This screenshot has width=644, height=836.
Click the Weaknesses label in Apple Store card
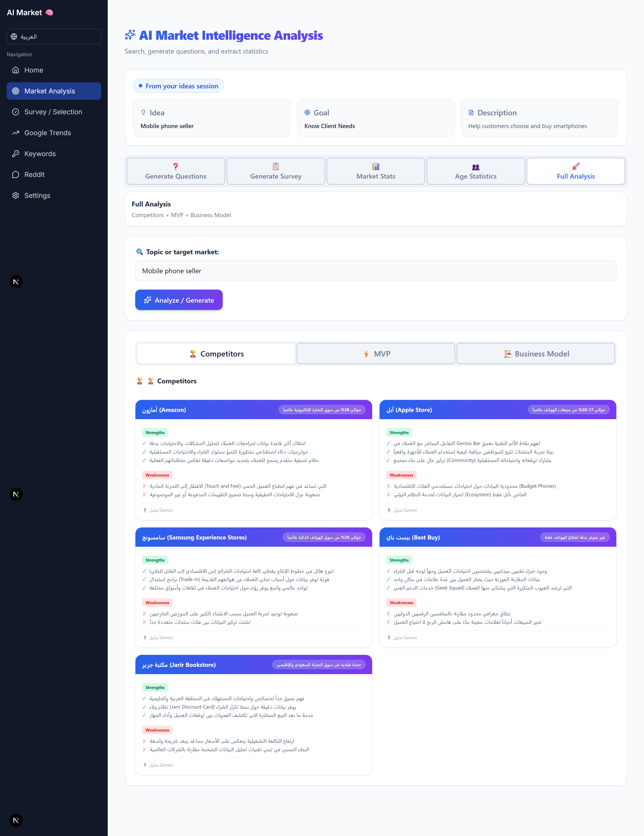[401, 475]
